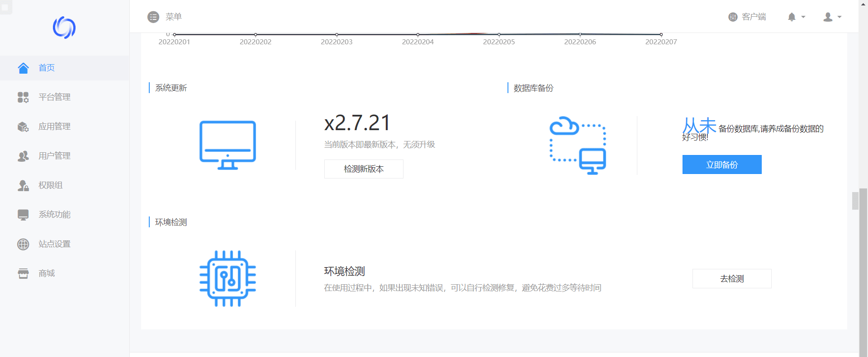Click the 应用管理 cube icon

[23, 127]
